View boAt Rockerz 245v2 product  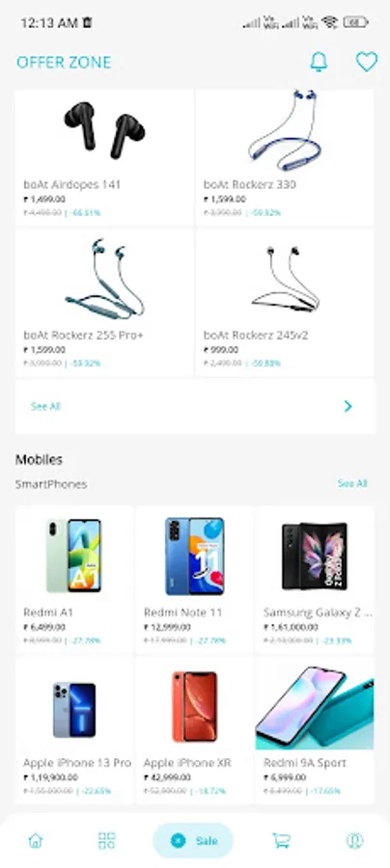(285, 303)
